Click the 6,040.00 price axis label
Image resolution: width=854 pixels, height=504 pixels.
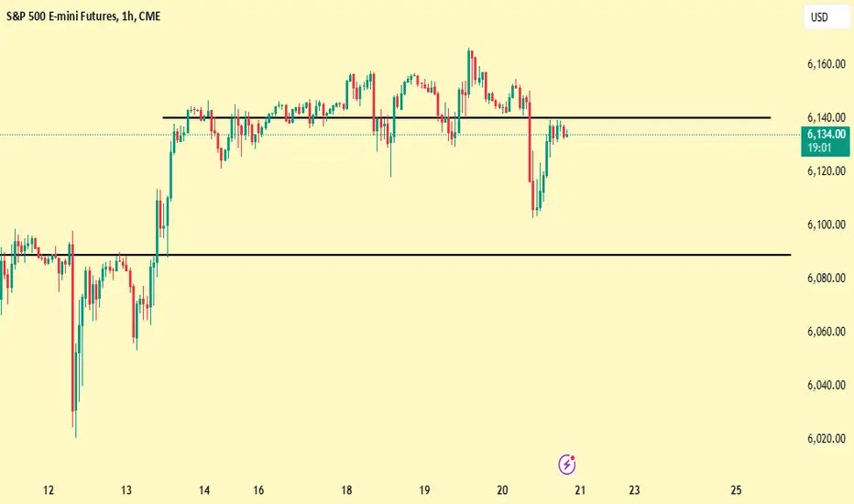pyautogui.click(x=827, y=385)
